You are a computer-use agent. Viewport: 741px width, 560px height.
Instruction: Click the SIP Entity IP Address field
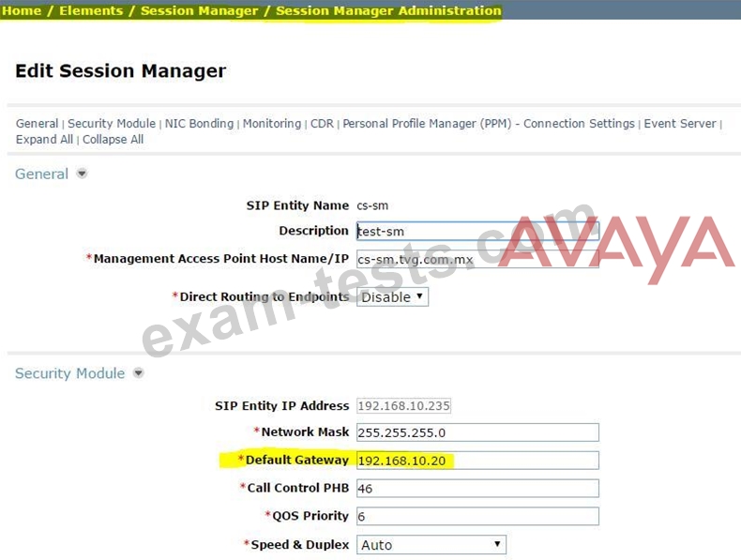click(x=403, y=405)
